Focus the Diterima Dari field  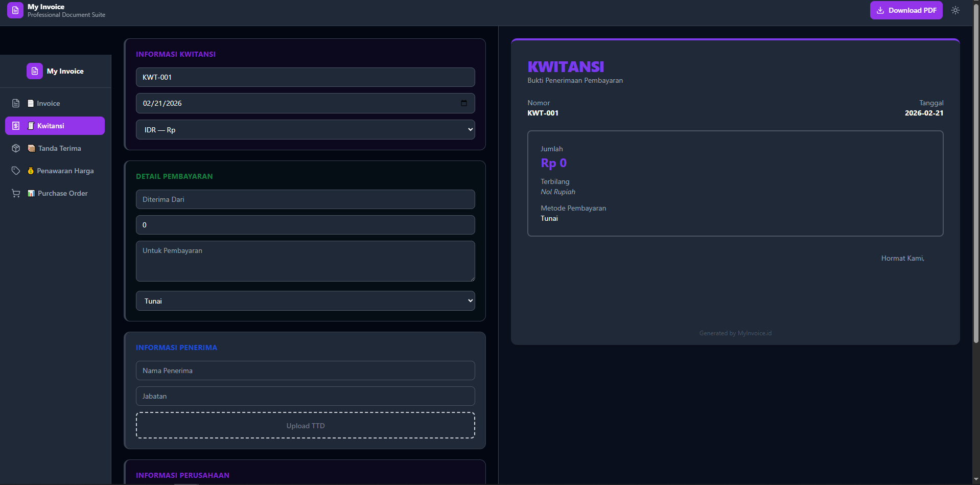(306, 199)
